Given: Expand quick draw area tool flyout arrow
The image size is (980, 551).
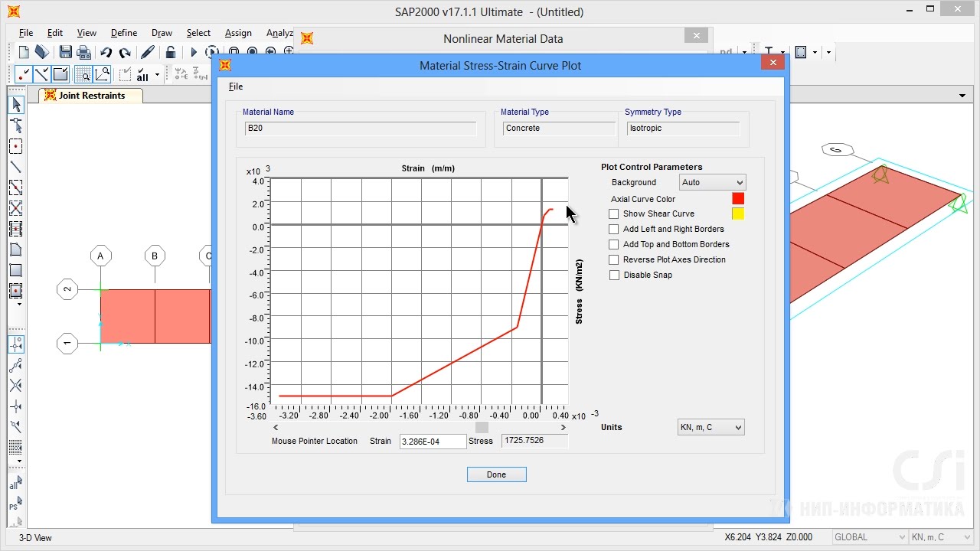Looking at the screenshot, I should click(x=19, y=305).
